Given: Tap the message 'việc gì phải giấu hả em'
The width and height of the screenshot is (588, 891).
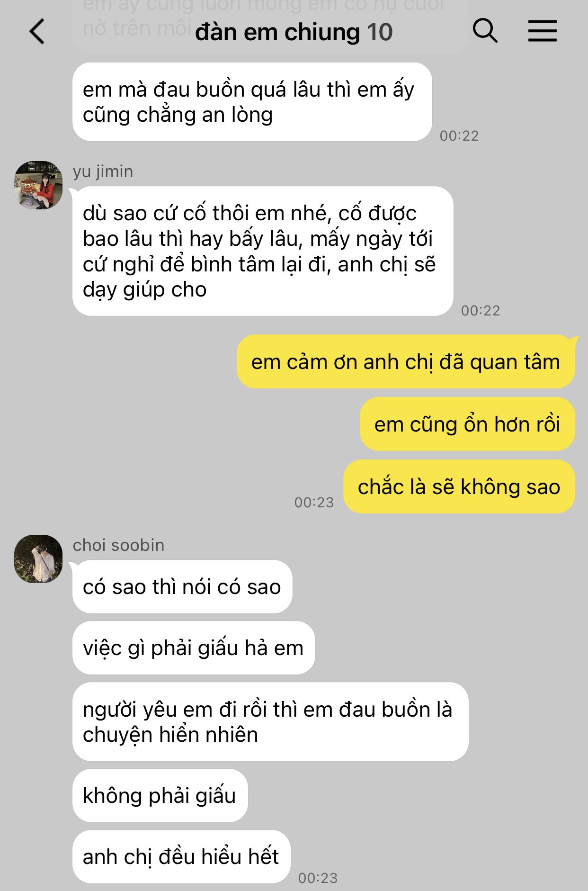Looking at the screenshot, I should coord(194,648).
